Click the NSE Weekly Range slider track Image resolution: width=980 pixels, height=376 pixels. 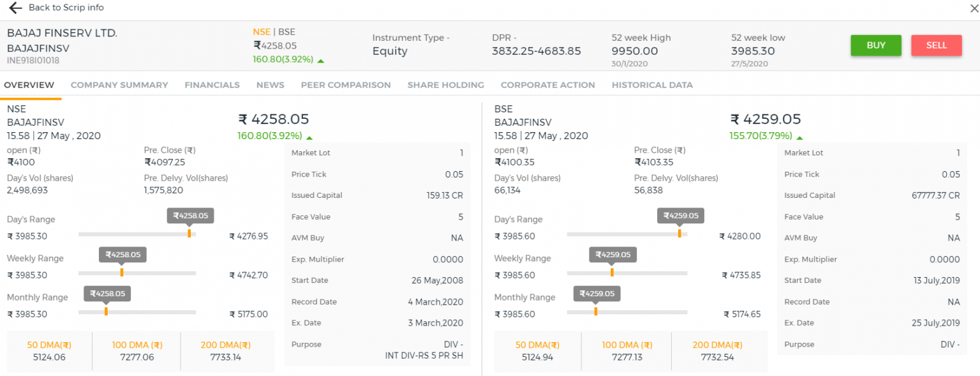137,273
